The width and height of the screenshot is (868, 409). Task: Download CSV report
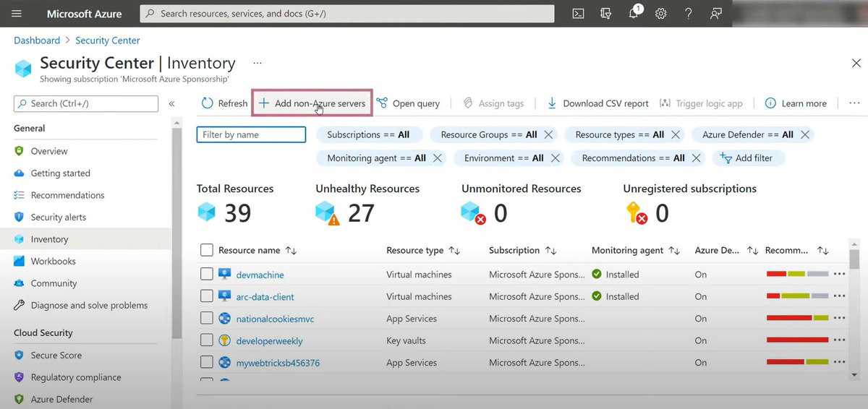(597, 103)
